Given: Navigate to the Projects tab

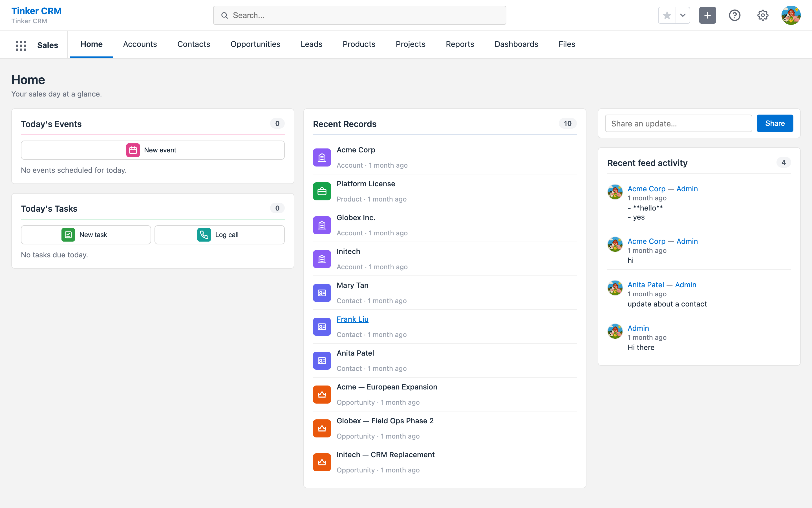Looking at the screenshot, I should [410, 44].
